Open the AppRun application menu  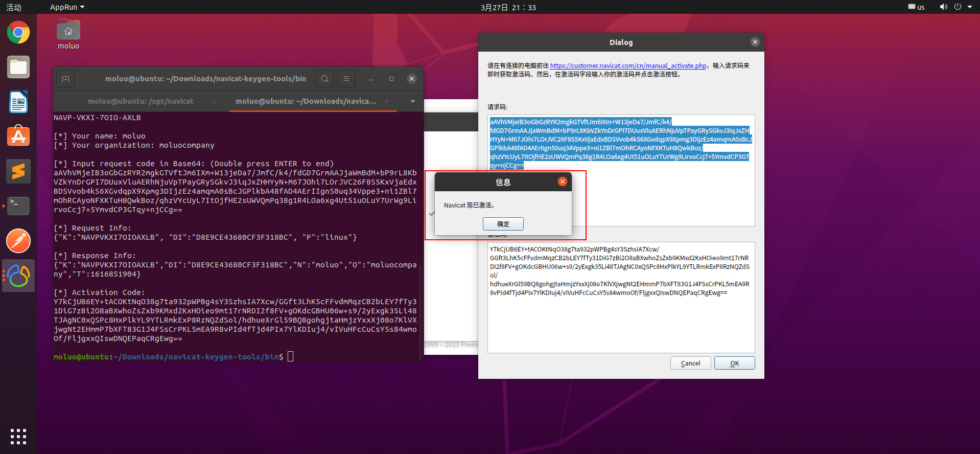point(67,7)
